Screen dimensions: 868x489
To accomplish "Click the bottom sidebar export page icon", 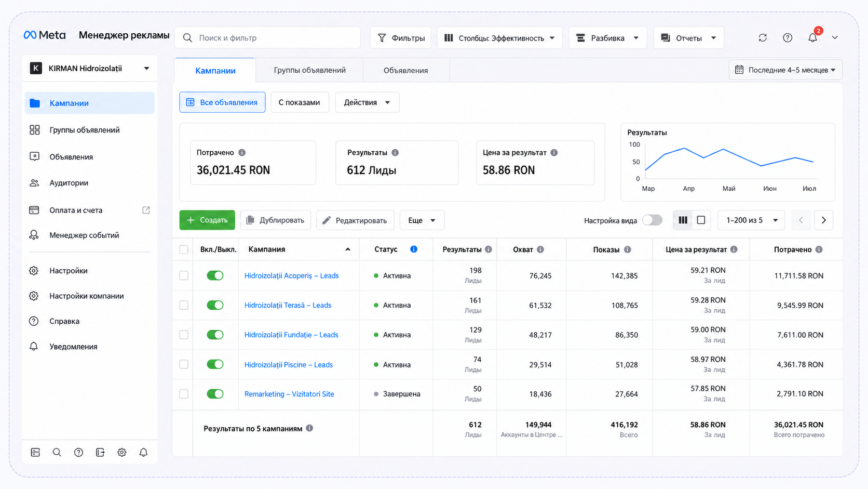I will pos(100,452).
